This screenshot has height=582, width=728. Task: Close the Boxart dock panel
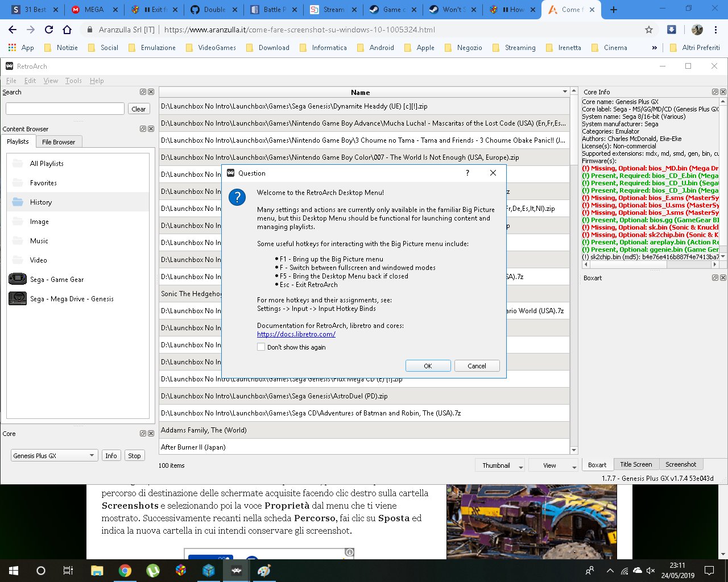click(x=723, y=277)
